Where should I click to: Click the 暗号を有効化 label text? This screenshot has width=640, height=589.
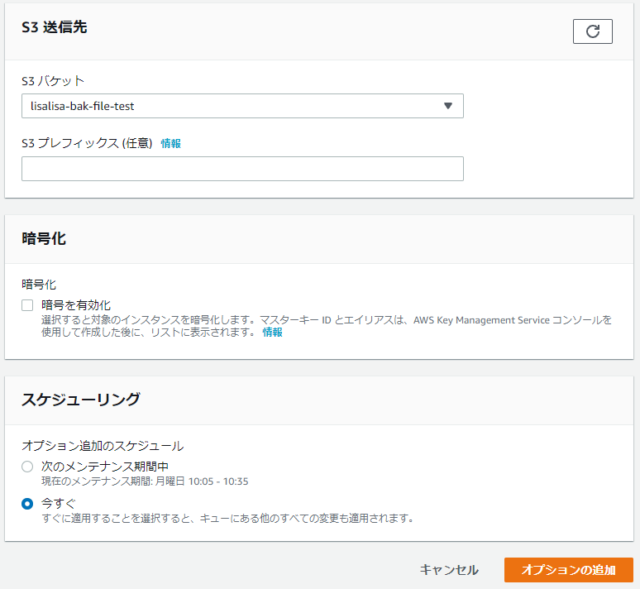coord(76,305)
